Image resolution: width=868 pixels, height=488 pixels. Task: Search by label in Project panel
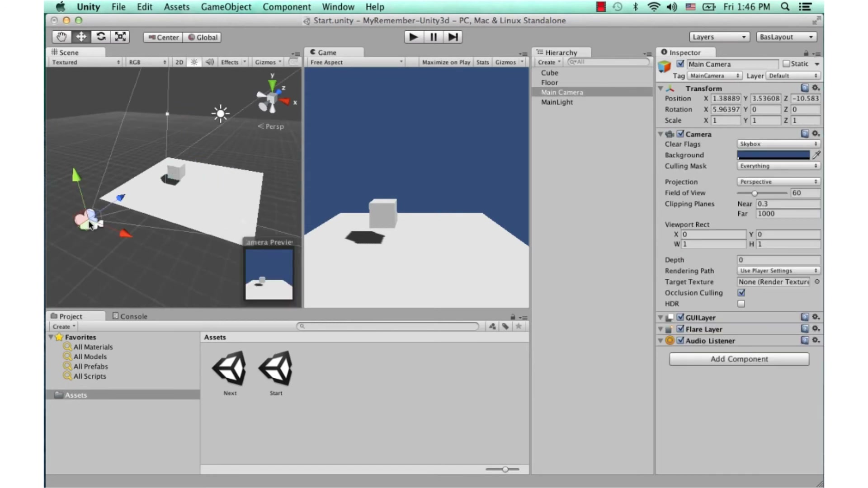pyautogui.click(x=505, y=326)
